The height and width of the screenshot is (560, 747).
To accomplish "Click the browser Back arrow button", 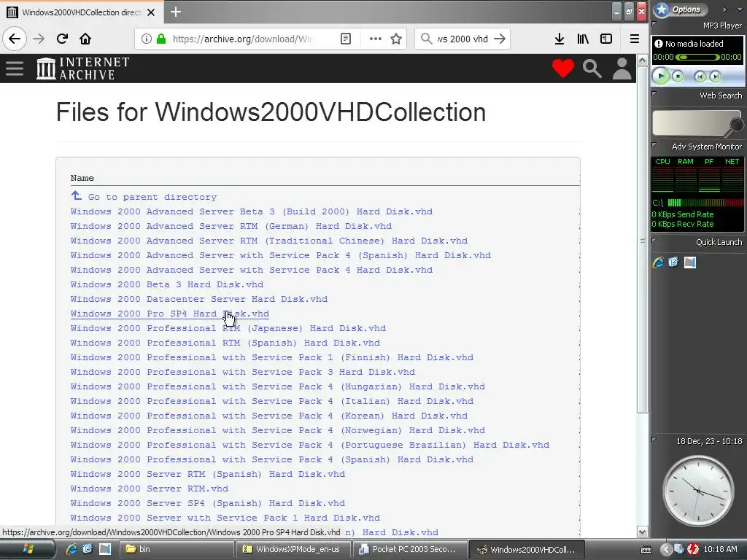I will click(15, 39).
